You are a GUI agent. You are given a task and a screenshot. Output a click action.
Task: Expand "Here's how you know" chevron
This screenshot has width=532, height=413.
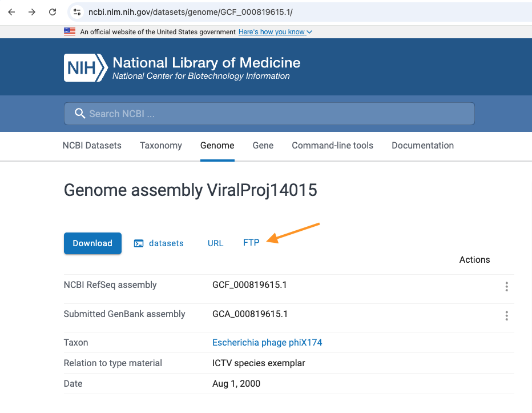click(x=309, y=32)
